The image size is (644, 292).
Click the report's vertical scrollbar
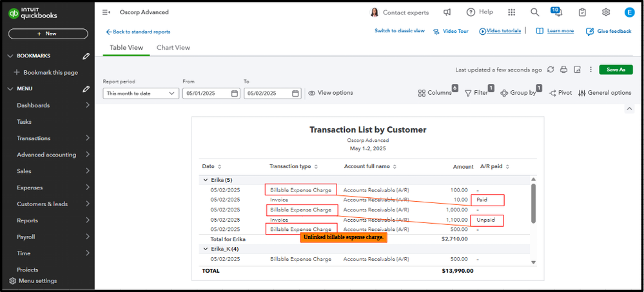coord(534,203)
